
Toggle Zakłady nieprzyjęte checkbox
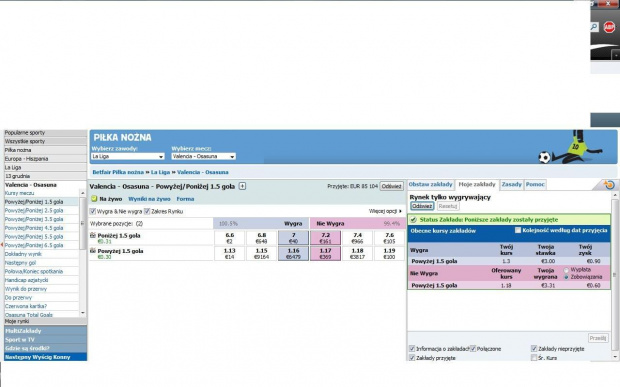(534, 349)
